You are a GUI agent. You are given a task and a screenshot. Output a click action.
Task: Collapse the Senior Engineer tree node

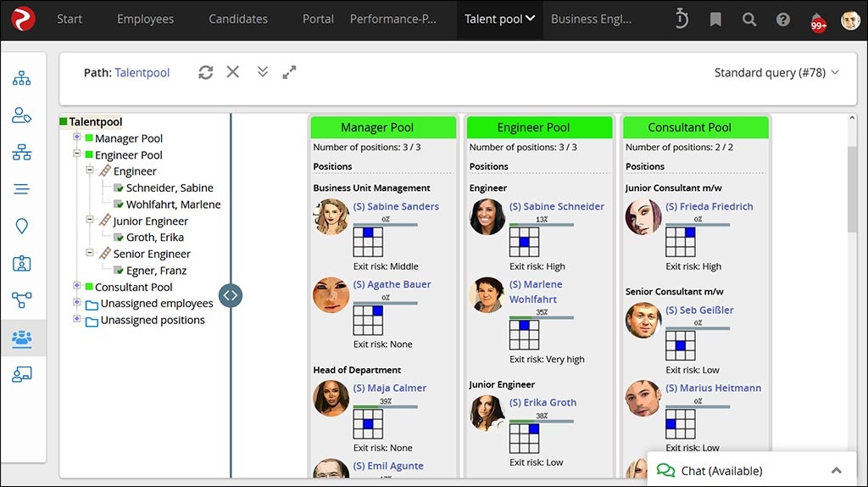(90, 253)
